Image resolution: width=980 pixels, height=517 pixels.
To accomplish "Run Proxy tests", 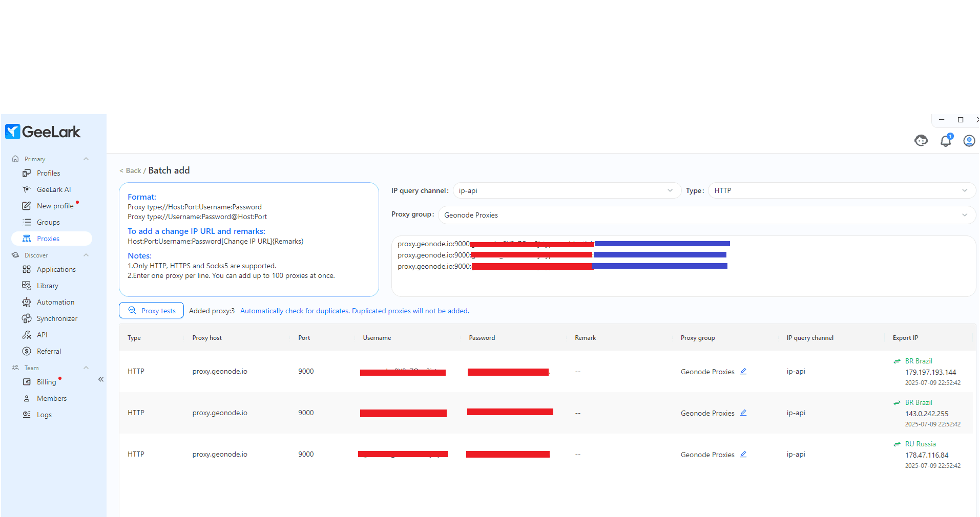I will pyautogui.click(x=151, y=310).
